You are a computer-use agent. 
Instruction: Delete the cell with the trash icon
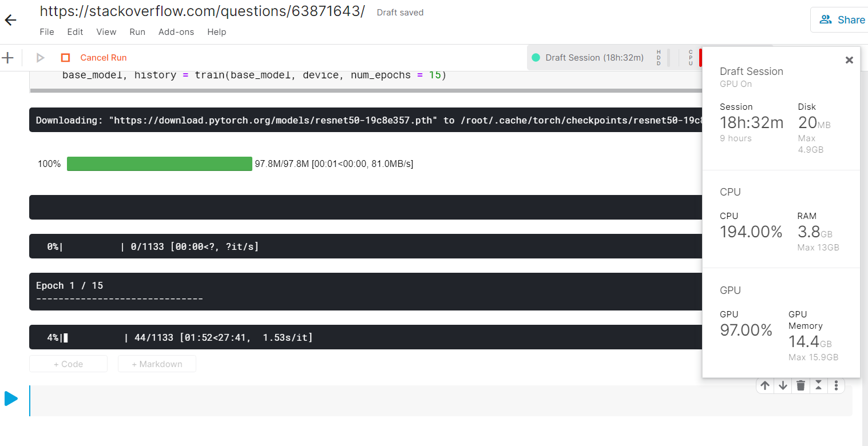point(800,385)
